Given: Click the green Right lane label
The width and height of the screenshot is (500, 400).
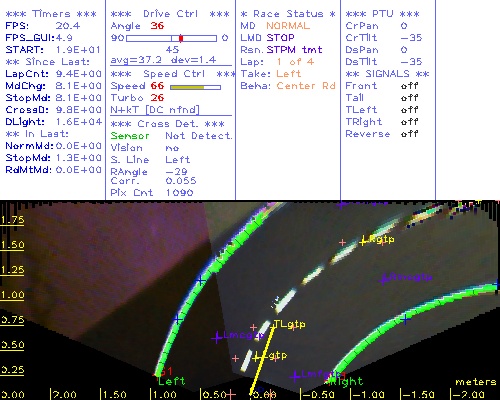Looking at the screenshot, I should pyautogui.click(x=347, y=381).
